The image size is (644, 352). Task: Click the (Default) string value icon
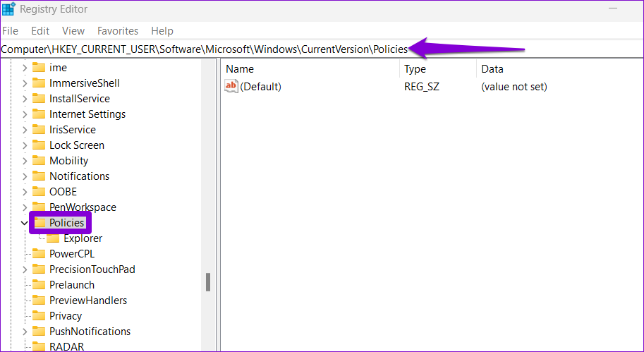click(x=231, y=87)
